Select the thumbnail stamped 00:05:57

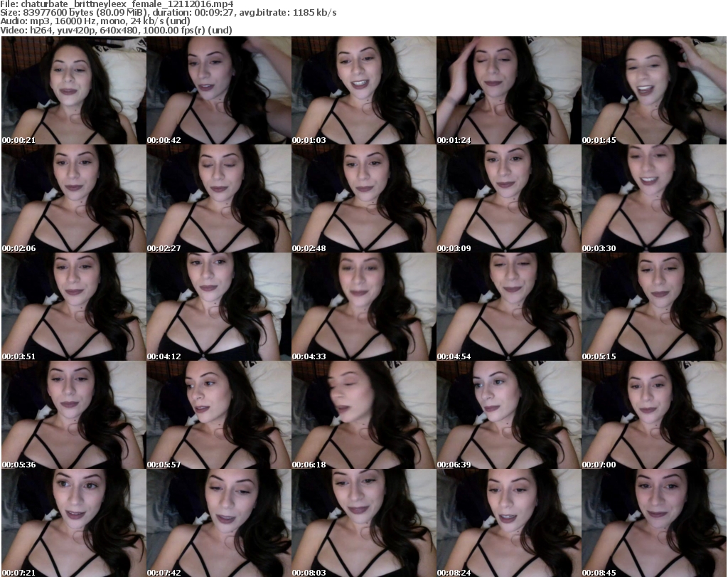pyautogui.click(x=219, y=415)
